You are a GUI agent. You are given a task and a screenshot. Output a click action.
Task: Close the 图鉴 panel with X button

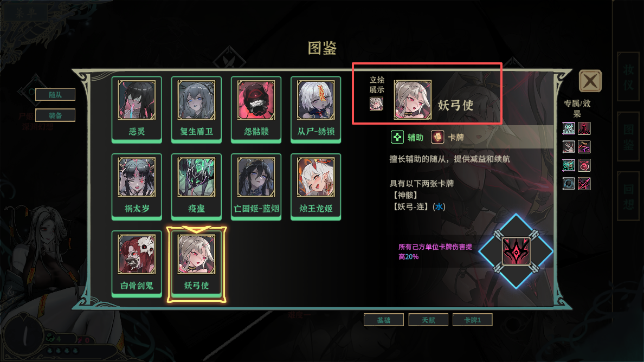pos(590,81)
